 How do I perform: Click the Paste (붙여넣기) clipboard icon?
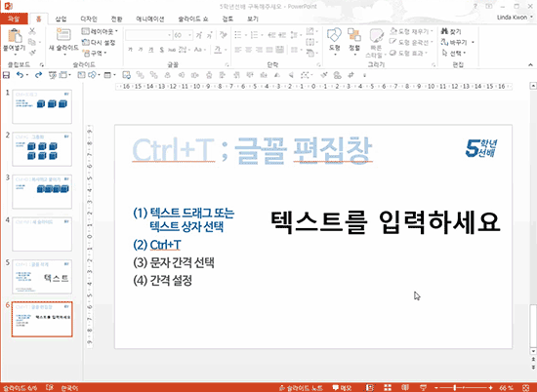pyautogui.click(x=15, y=36)
